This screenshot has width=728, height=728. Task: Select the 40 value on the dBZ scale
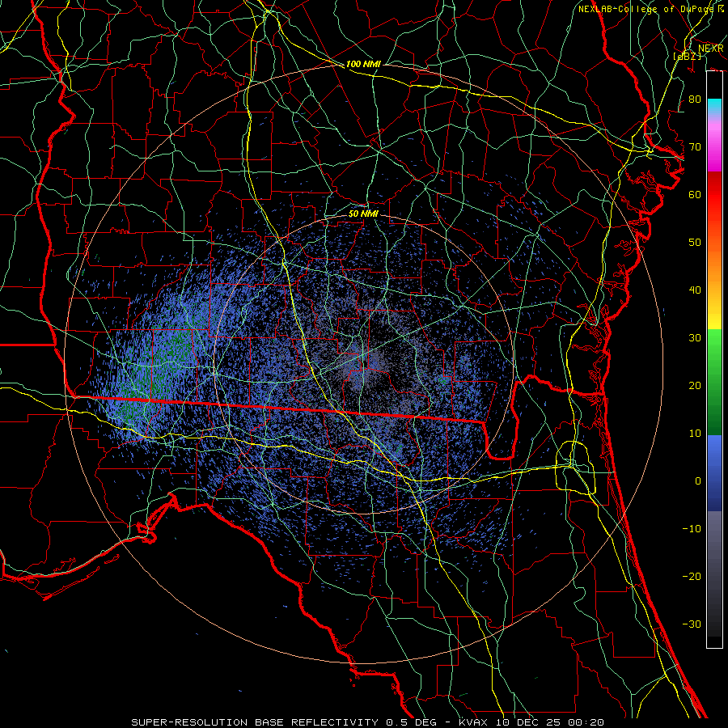(695, 290)
